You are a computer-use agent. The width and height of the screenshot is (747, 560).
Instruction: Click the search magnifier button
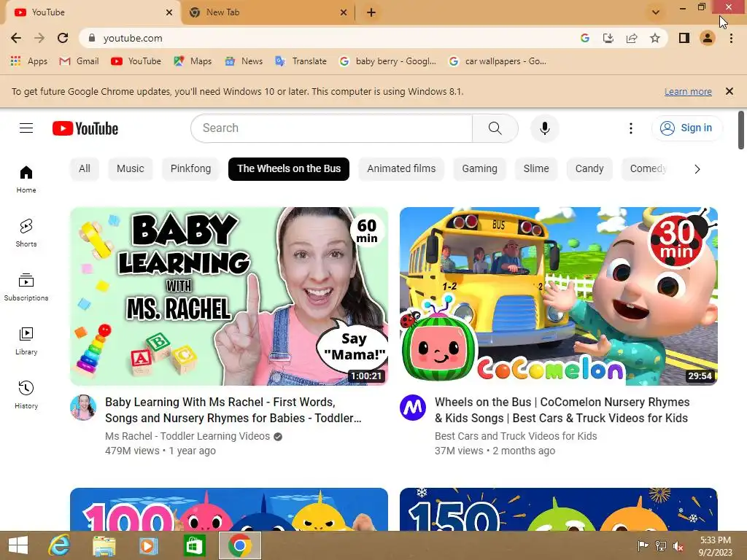tap(495, 128)
